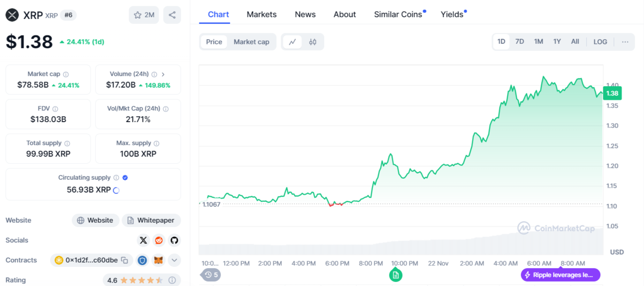This screenshot has height=286, width=644.
Task: Set chart range to All
Action: tap(575, 42)
